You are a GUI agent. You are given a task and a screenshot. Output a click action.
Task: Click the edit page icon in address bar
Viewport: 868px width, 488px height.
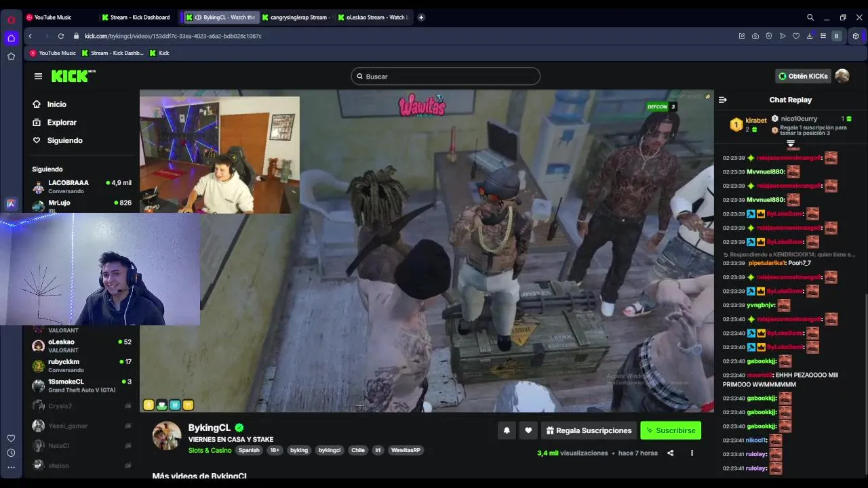pos(742,36)
